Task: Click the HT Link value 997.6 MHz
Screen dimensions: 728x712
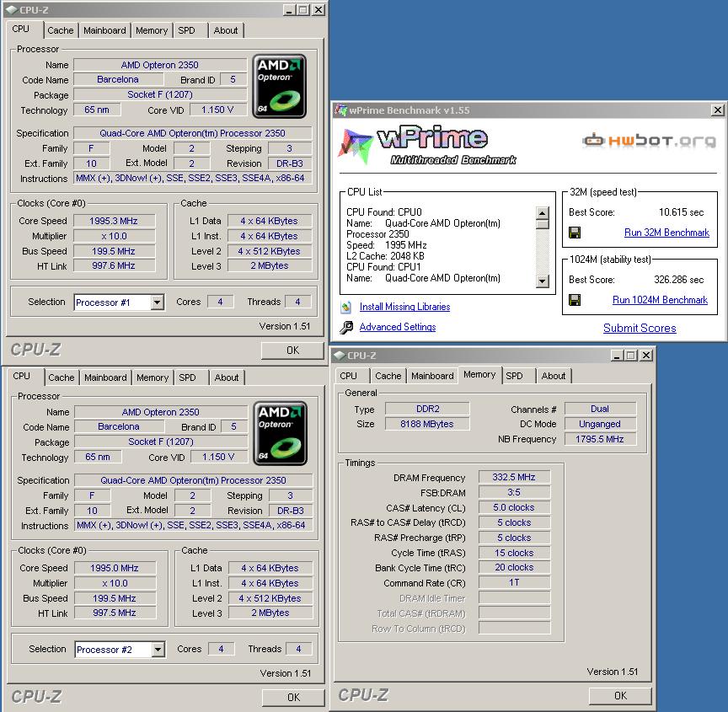Action: tap(114, 265)
